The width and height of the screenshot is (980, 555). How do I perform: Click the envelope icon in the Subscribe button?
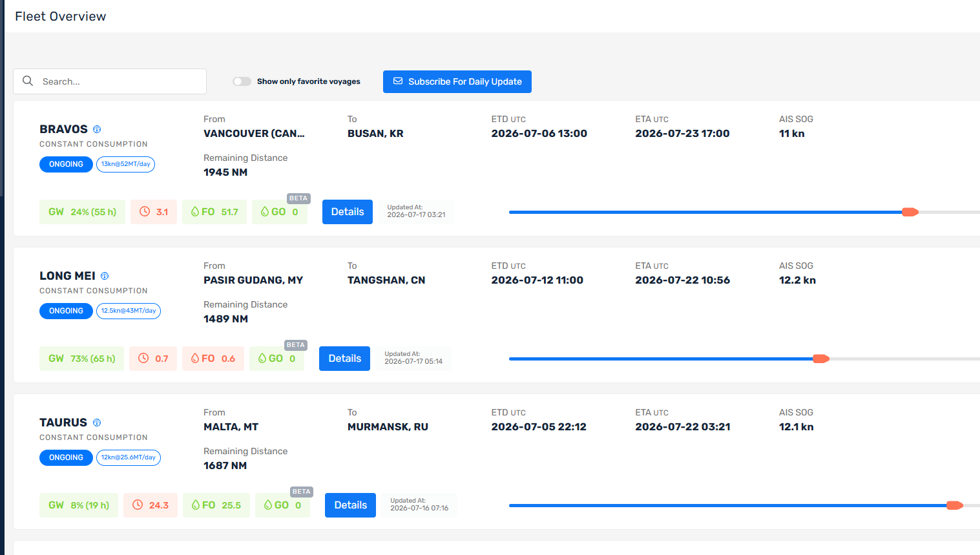(x=398, y=81)
